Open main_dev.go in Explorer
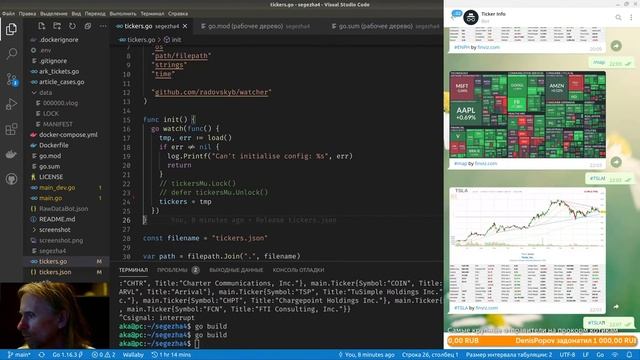This screenshot has height=360, width=640. (x=57, y=188)
